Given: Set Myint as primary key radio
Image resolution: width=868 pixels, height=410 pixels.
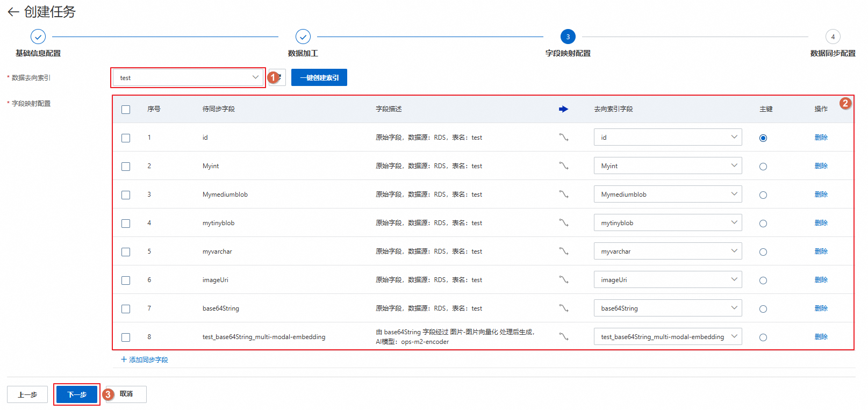Looking at the screenshot, I should 763,167.
